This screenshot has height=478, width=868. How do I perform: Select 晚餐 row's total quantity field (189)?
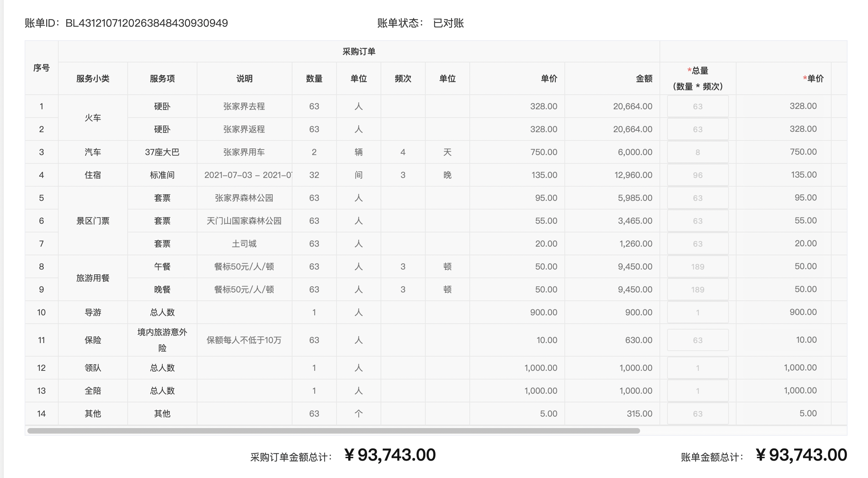(697, 290)
